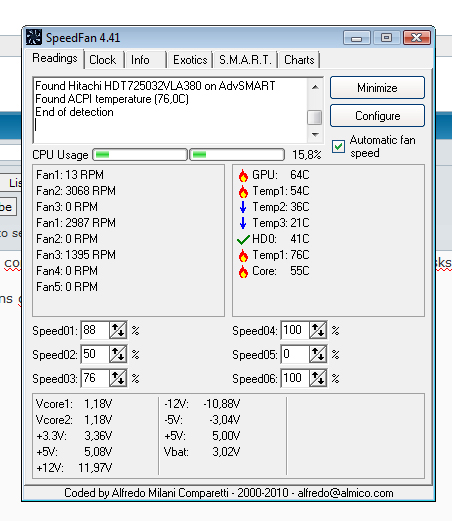Adjust Speed06 using its up/down spinner
Screen dimensions: 452x521
click(x=318, y=378)
